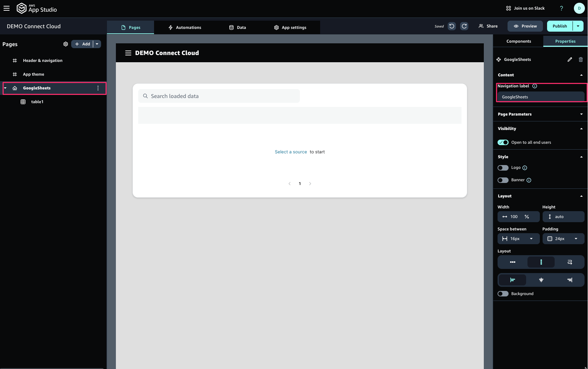The image size is (588, 369).
Task: Select wrap layout option
Action: 570,262
